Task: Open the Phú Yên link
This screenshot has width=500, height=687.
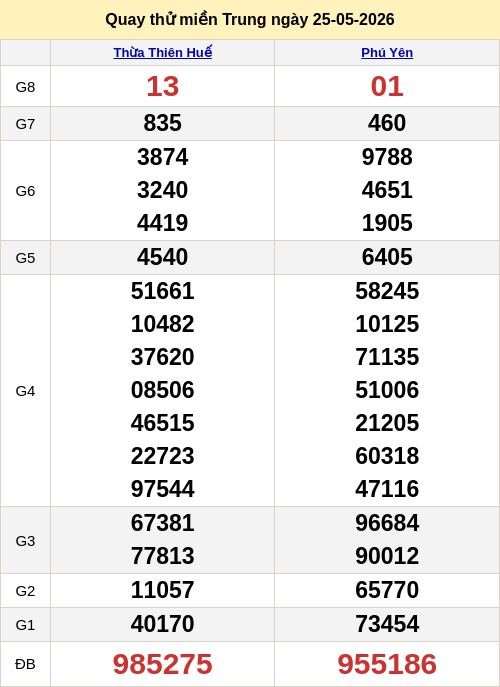Action: coord(387,53)
